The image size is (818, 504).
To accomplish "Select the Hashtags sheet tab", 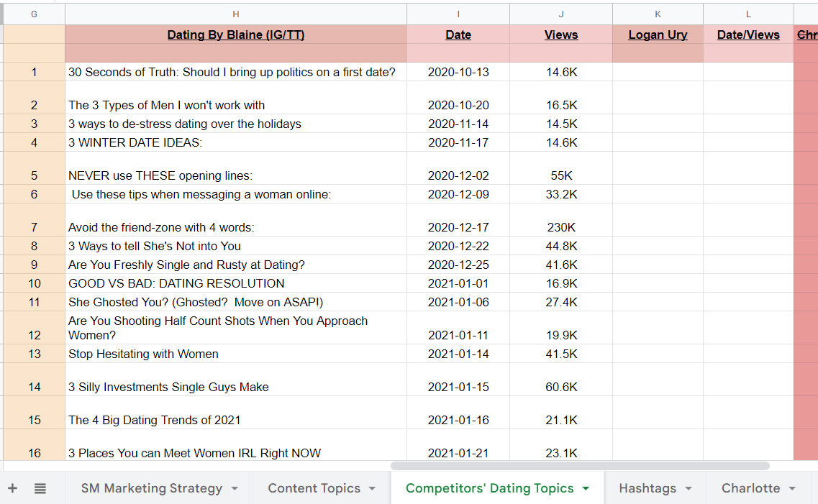I will coord(647,488).
